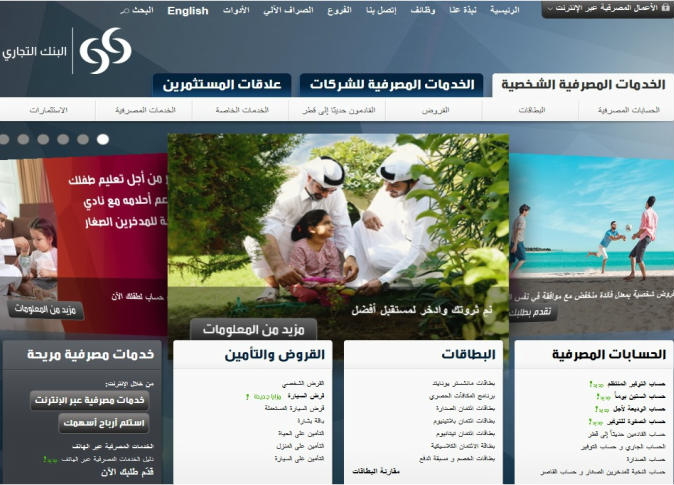Image resolution: width=674 pixels, height=485 pixels.
Task: Open الخدمات المصرفية in the sub-navigation bar
Action: tap(145, 110)
